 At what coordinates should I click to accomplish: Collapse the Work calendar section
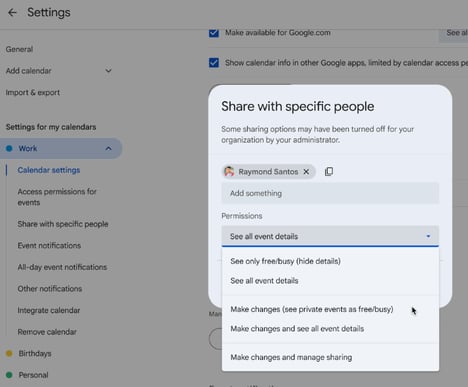coord(109,148)
